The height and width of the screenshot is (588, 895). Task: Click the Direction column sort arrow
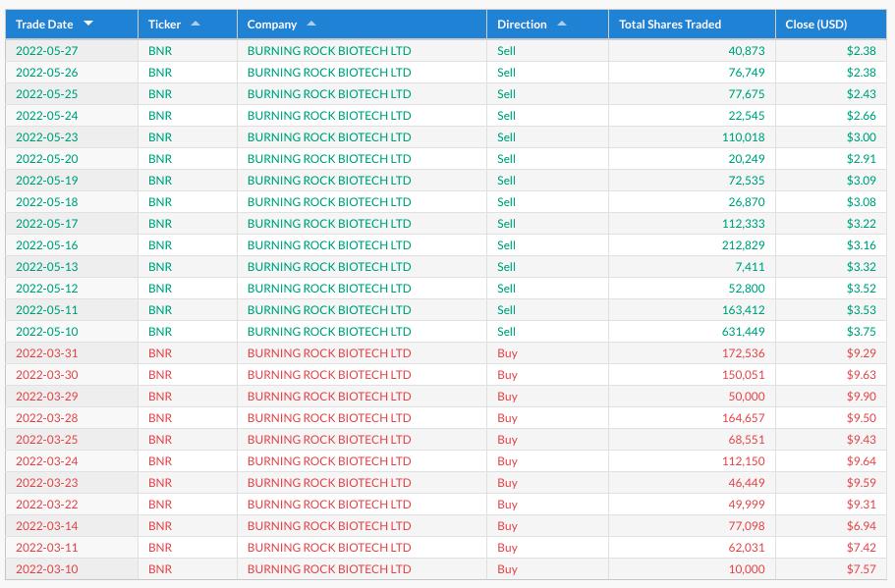click(x=561, y=24)
